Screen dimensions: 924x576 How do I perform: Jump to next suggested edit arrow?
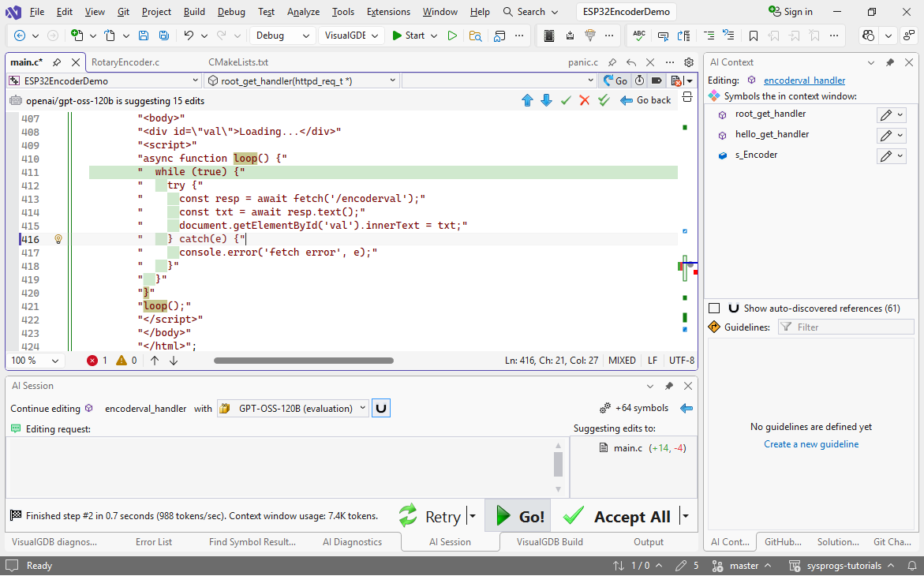pyautogui.click(x=546, y=100)
